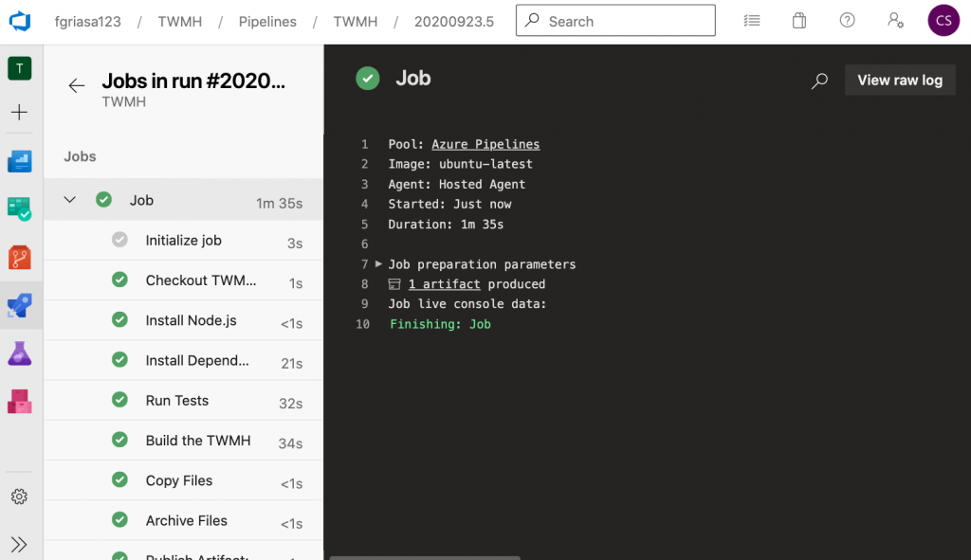Open the TWMH project tile icon
Image resolution: width=971 pixels, height=560 pixels.
[20, 68]
